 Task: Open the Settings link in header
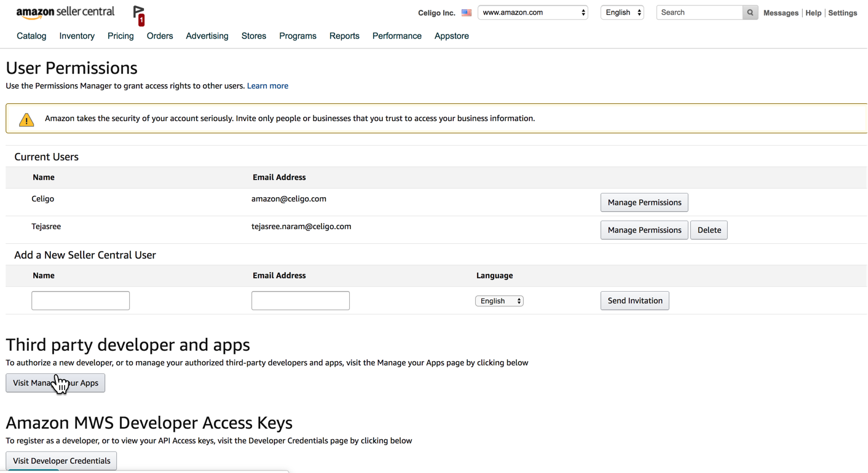843,13
